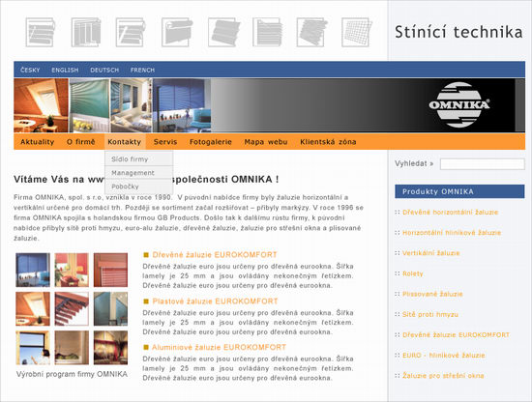Select Pobočky in Kontakty submenu

pyautogui.click(x=139, y=187)
